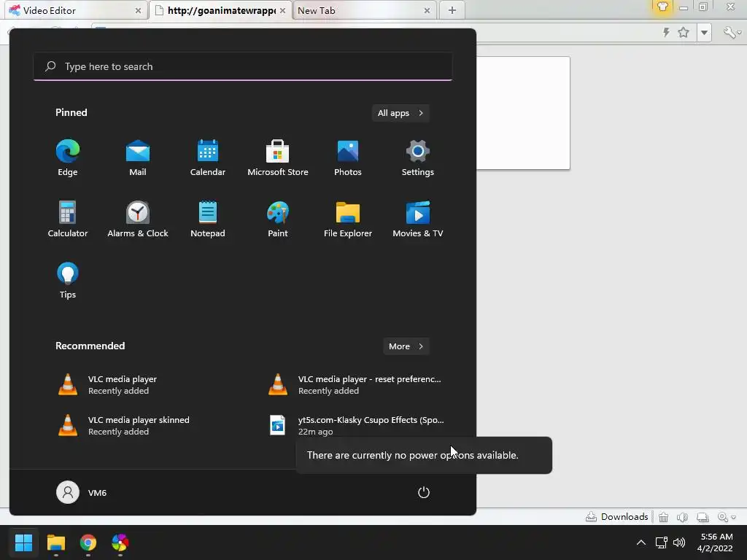Launch Alarms & Clock

click(x=138, y=219)
